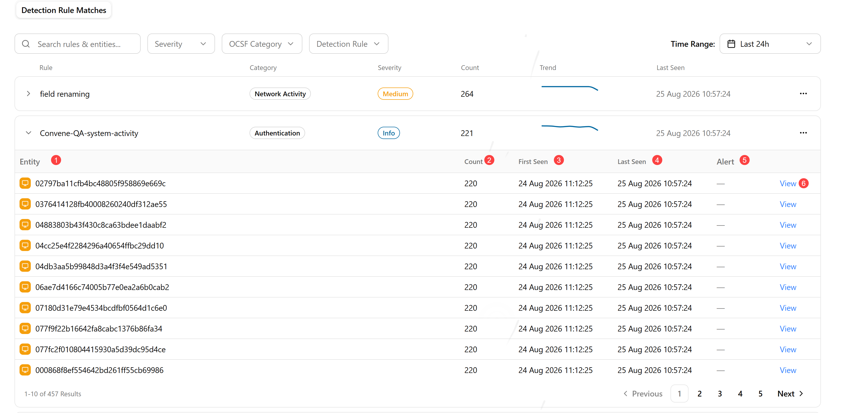Click the Next page button
The image size is (868, 413).
[x=790, y=393]
